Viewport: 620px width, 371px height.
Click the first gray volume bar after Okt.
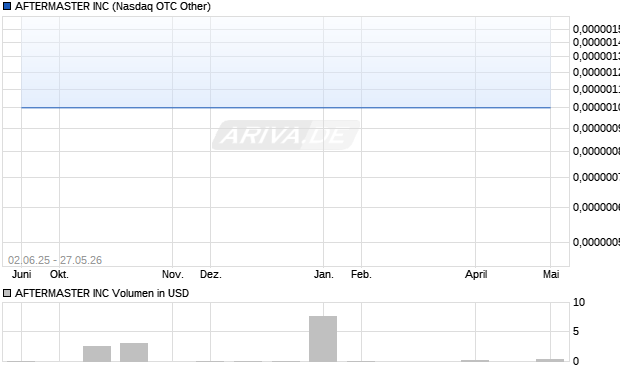coord(97,354)
